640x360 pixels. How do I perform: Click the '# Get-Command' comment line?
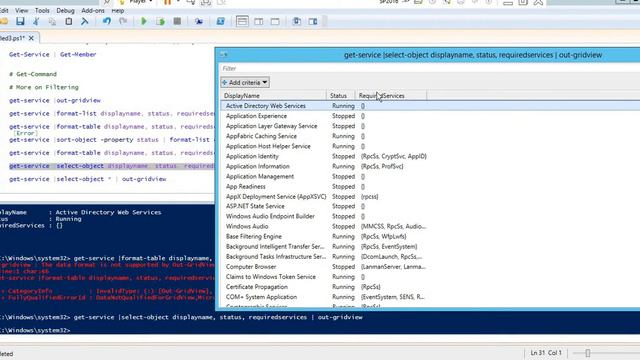[x=33, y=74]
